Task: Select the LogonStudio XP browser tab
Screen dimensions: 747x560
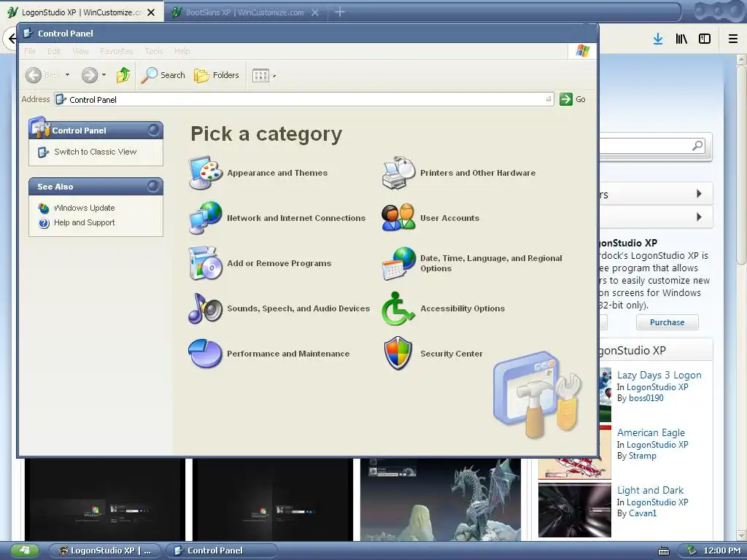Action: point(82,12)
